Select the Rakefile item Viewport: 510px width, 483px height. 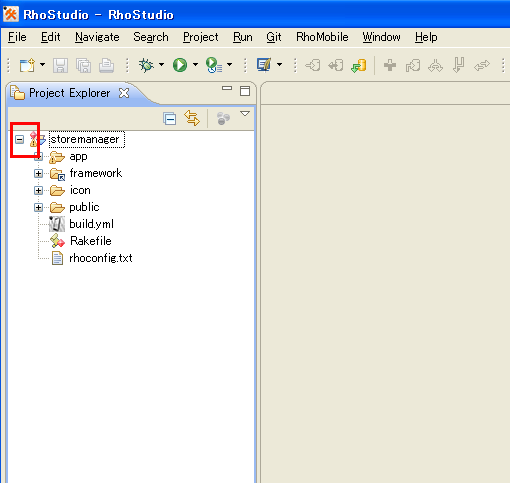pos(91,241)
